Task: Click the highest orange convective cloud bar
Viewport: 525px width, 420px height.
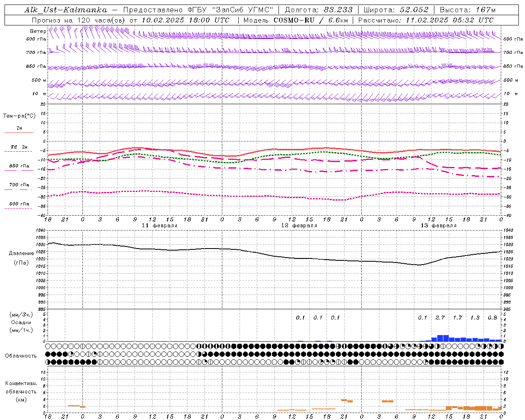Action: [x=344, y=400]
